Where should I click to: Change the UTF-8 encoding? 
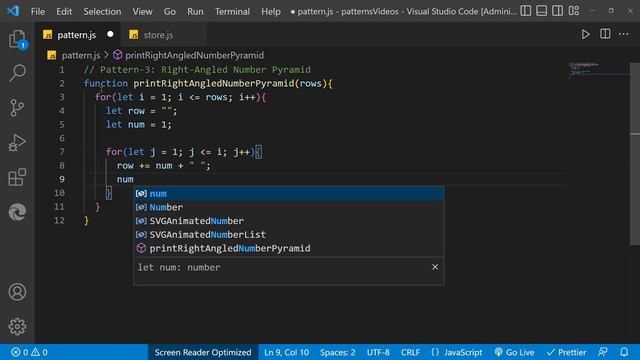378,352
